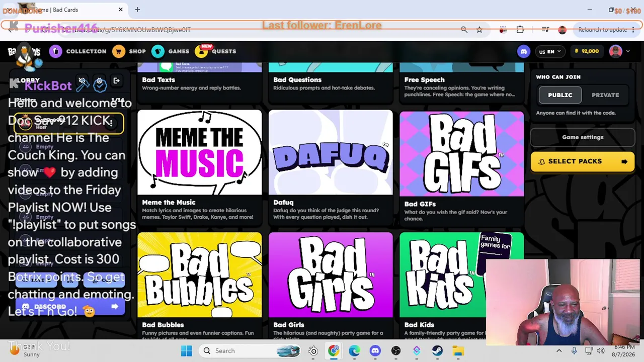Screen dimensions: 644x362
Task: Go to the Quests menu item
Action: coord(224,51)
